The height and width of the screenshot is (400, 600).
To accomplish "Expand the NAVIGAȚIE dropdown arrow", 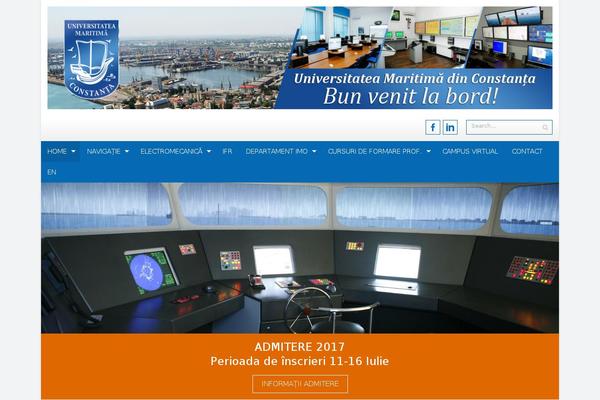I will 127,151.
